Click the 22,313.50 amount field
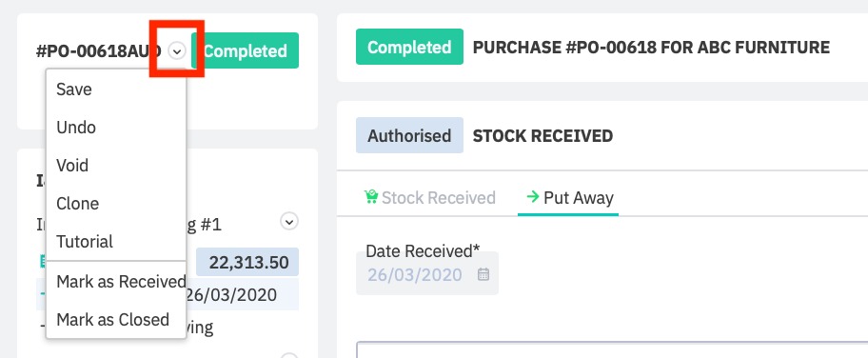The height and width of the screenshot is (358, 868). point(247,262)
